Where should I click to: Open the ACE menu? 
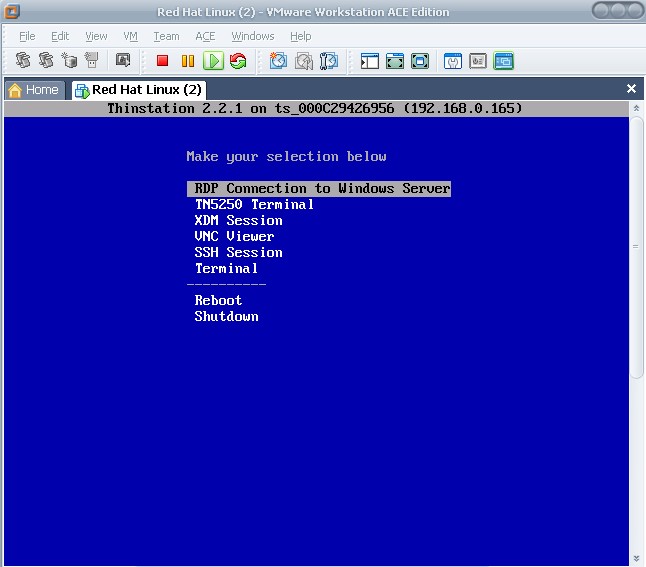point(205,36)
